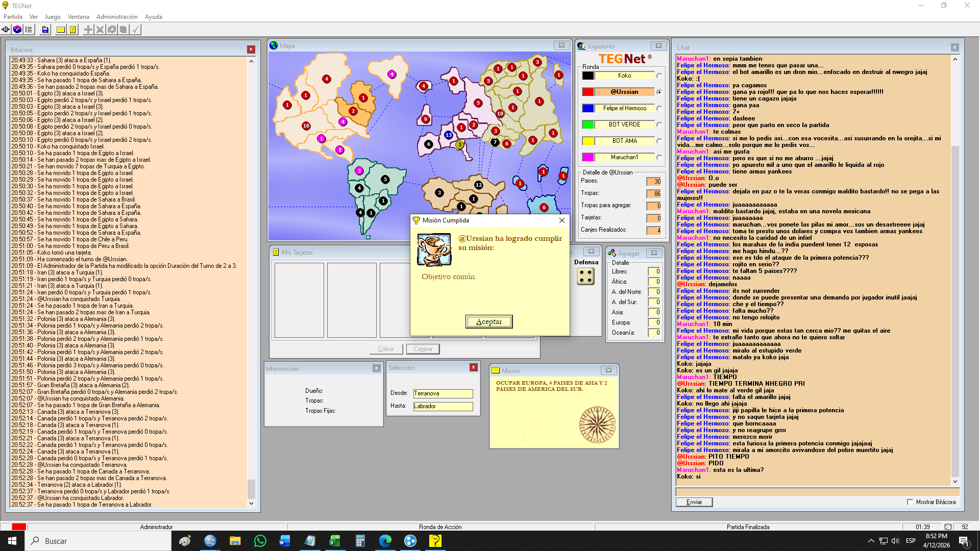Screen dimensions: 980x551
Task: Click the yellow trophy card toolbar icon
Action: 73,30
